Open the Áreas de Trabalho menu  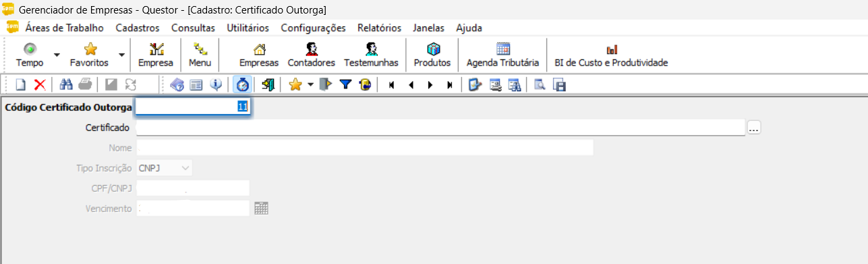[x=65, y=28]
